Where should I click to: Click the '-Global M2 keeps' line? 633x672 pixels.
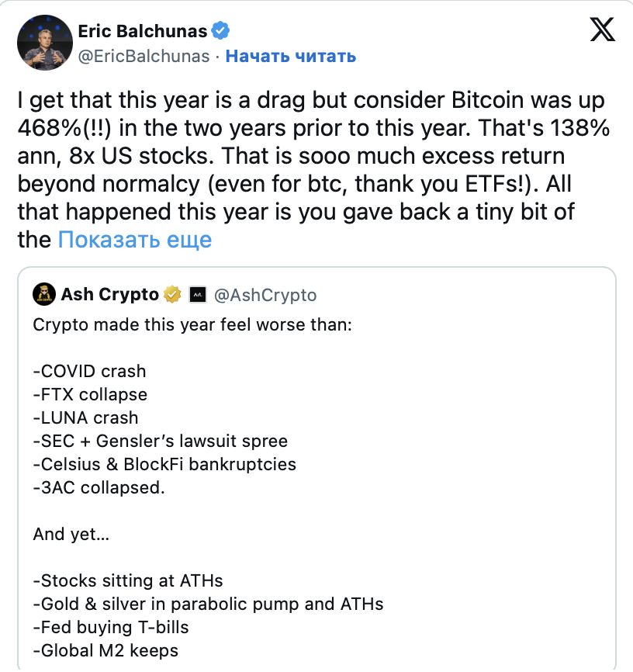(105, 650)
